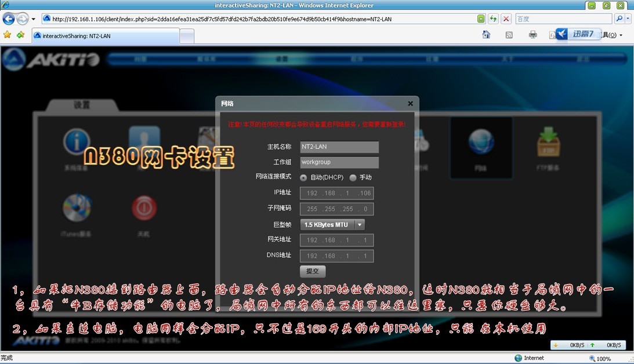Stop loading with the red X icon
The height and width of the screenshot is (364, 634).
click(x=506, y=19)
